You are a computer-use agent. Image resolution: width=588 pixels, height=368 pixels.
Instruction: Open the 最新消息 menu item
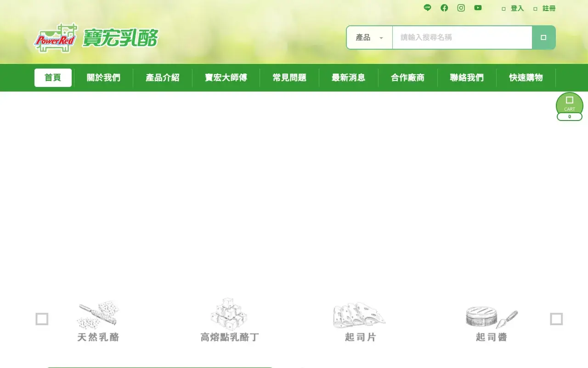click(349, 78)
